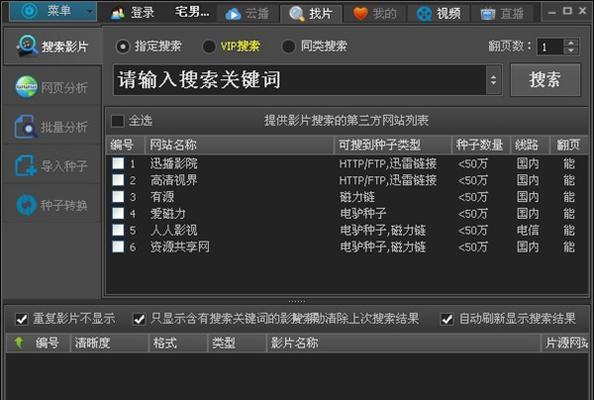Check the box for 迅播影院
Screen dimensions: 594x400
[118, 163]
